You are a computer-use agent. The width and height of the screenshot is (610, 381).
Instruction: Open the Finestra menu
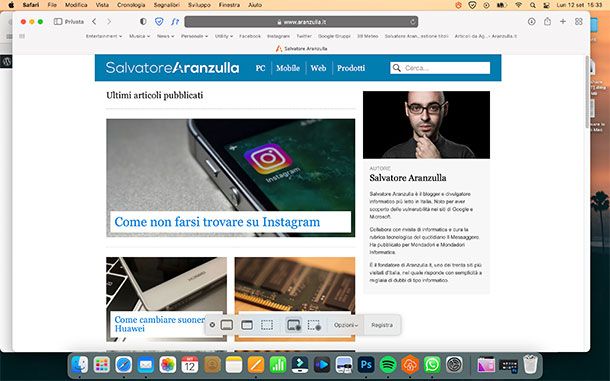click(229, 5)
